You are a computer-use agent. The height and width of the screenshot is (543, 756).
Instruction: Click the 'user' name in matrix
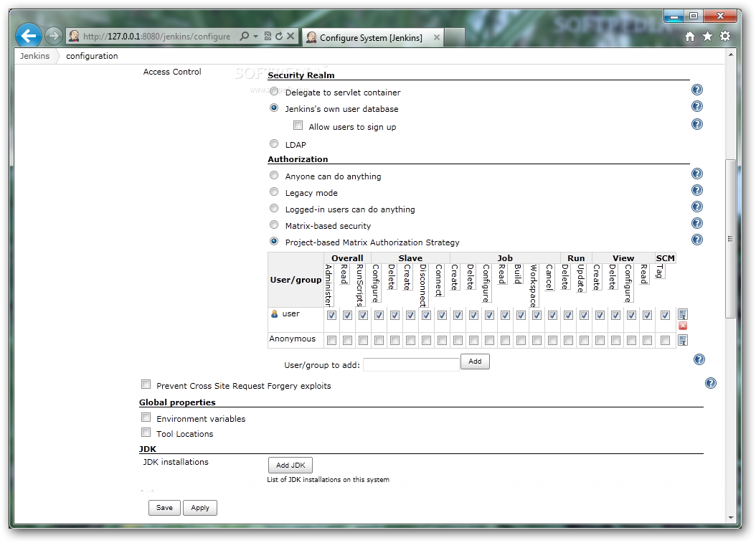pyautogui.click(x=290, y=314)
